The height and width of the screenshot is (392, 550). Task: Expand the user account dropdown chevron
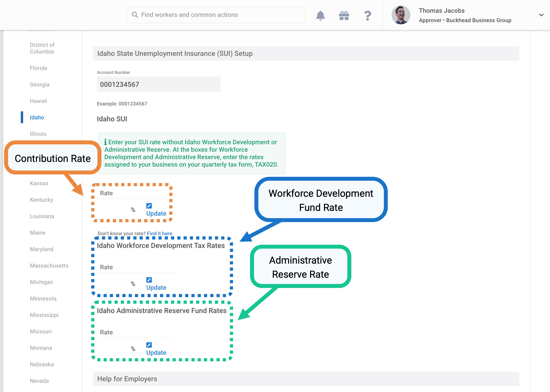click(541, 15)
